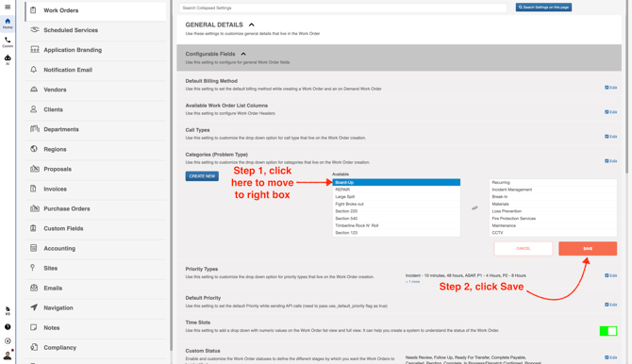Click the Compliancy icon in sidebar
The width and height of the screenshot is (632, 364).
[x=34, y=347]
